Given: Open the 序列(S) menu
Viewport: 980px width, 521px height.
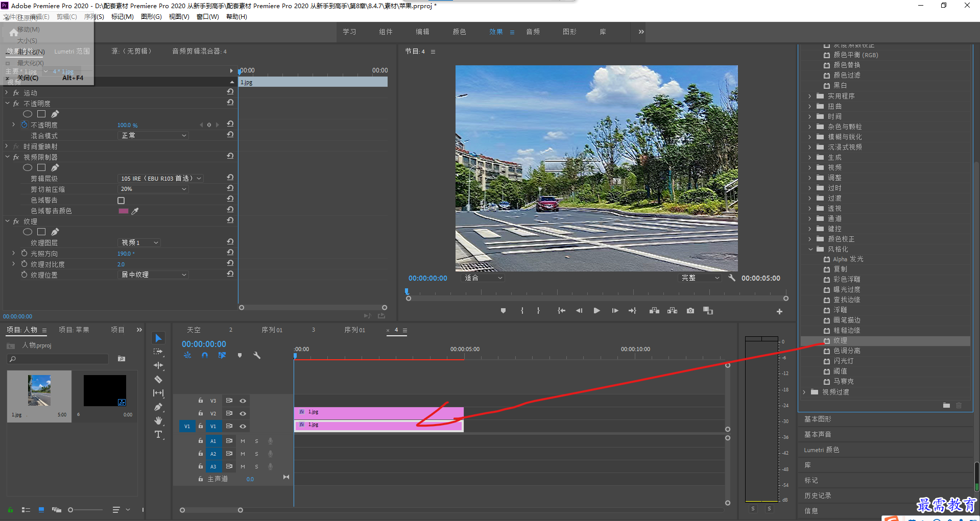Looking at the screenshot, I should click(x=94, y=17).
